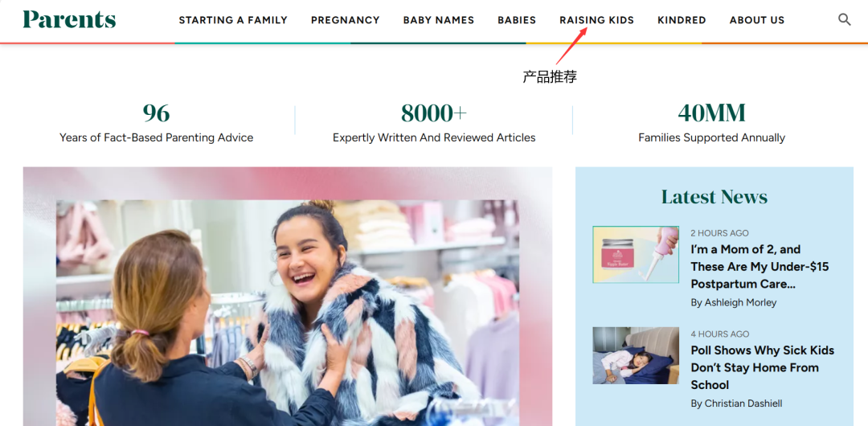868x426 pixels.
Task: Visit the Kindred section
Action: click(682, 21)
